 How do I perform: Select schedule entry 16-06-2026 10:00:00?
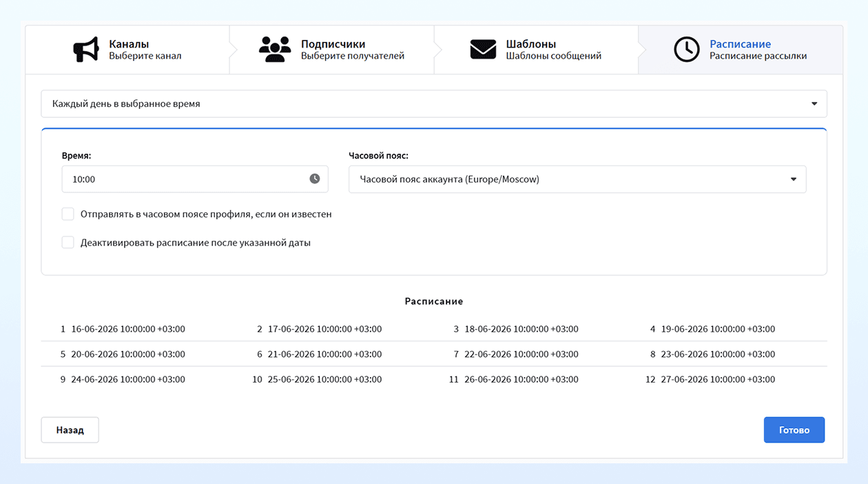pyautogui.click(x=128, y=329)
